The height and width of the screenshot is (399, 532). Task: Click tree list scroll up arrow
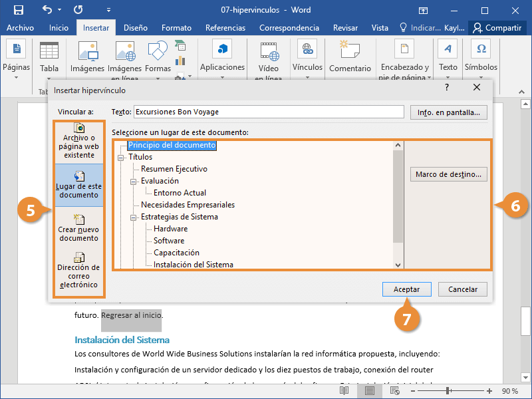tap(398, 146)
